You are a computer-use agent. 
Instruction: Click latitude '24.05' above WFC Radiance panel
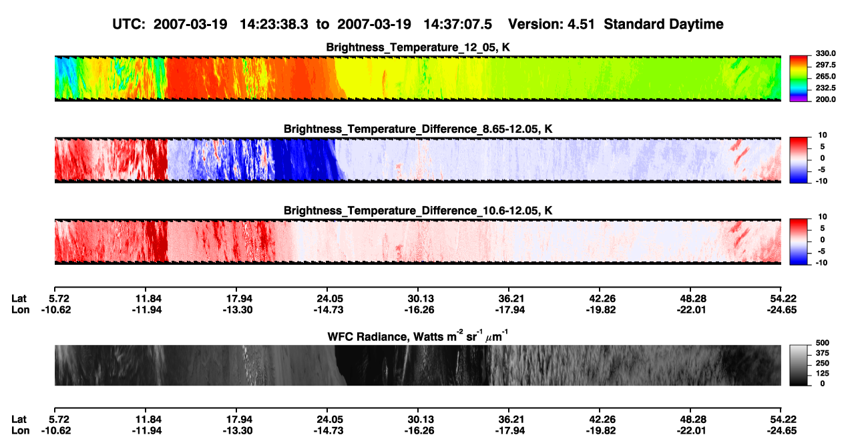[x=327, y=298]
